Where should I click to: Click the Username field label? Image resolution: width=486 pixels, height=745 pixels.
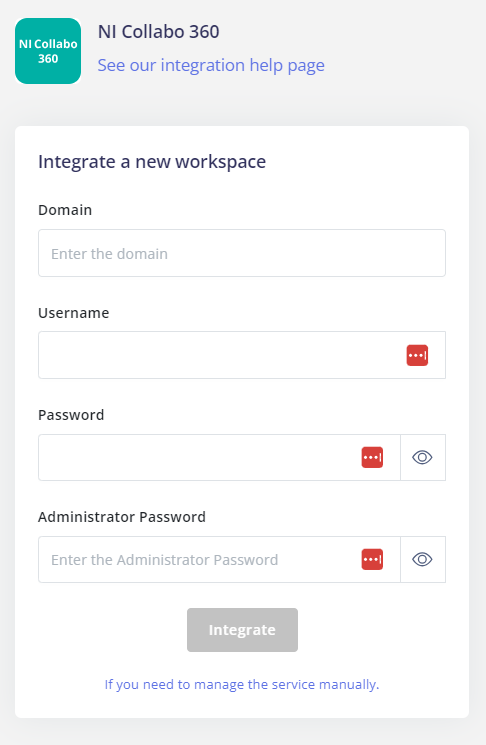tap(74, 313)
